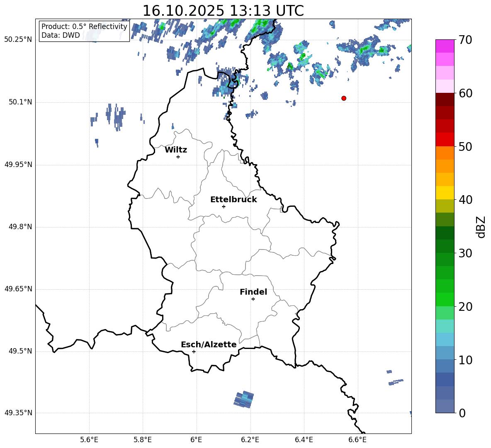Pick the light blue segment above 10
The width and height of the screenshot is (491, 448).
click(445, 353)
